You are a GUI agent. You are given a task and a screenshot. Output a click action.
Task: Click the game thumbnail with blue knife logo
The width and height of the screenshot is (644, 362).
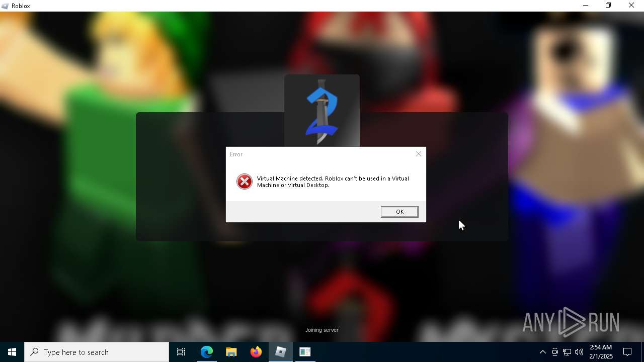[x=322, y=111]
